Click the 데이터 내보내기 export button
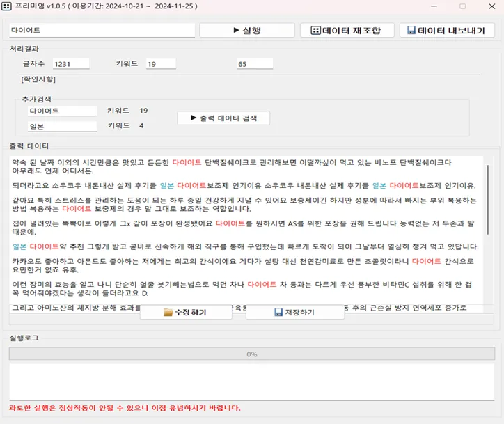 point(447,30)
